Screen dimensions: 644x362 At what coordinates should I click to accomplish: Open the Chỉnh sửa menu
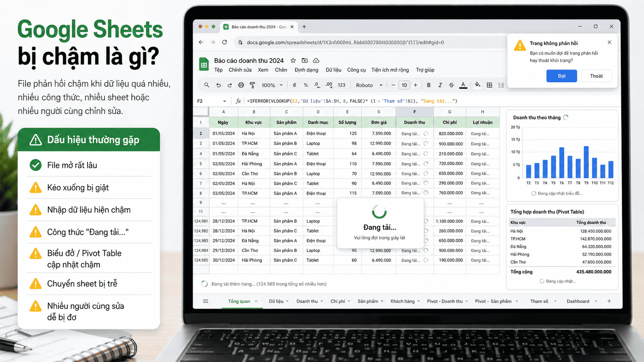pos(240,70)
